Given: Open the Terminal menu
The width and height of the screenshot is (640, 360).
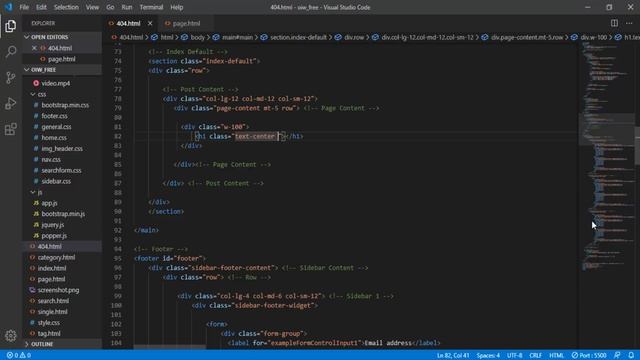Looking at the screenshot, I should click(151, 7).
